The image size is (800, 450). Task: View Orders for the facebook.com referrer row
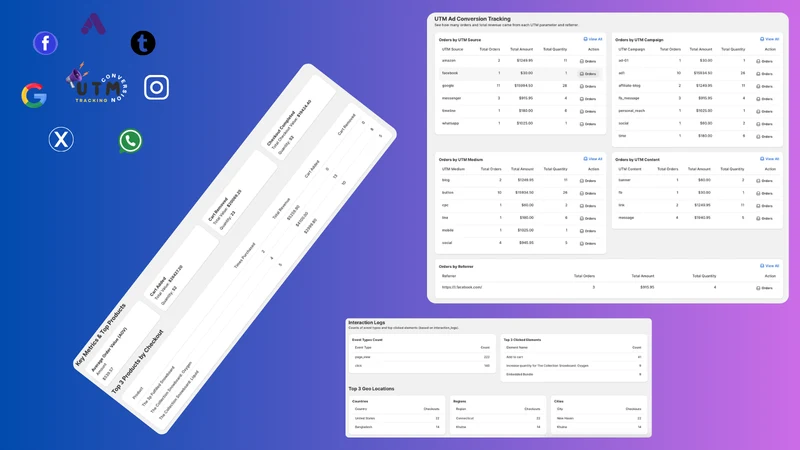764,288
